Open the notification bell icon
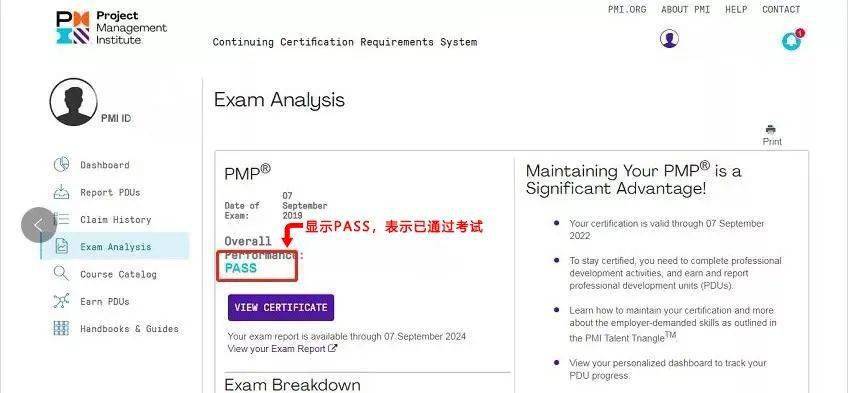The image size is (848, 393). click(792, 41)
